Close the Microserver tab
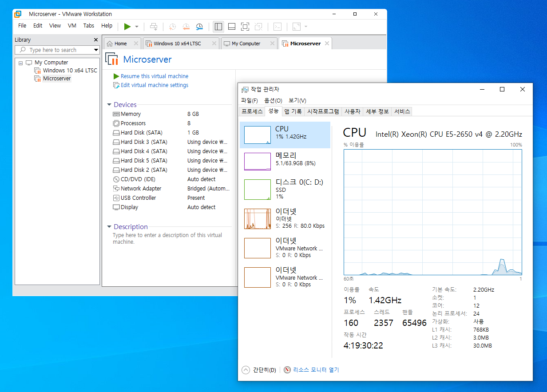The image size is (547, 392). click(327, 44)
